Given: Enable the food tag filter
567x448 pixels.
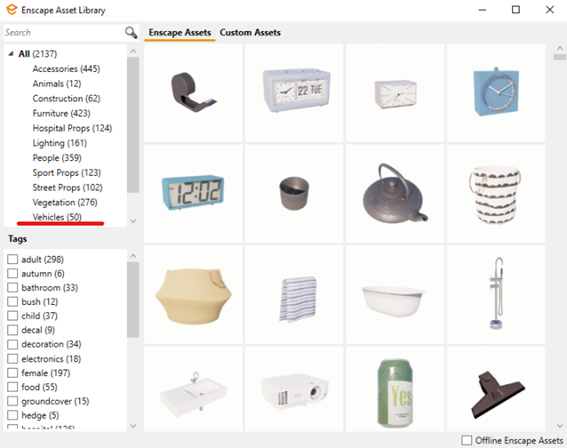Looking at the screenshot, I should coord(12,387).
